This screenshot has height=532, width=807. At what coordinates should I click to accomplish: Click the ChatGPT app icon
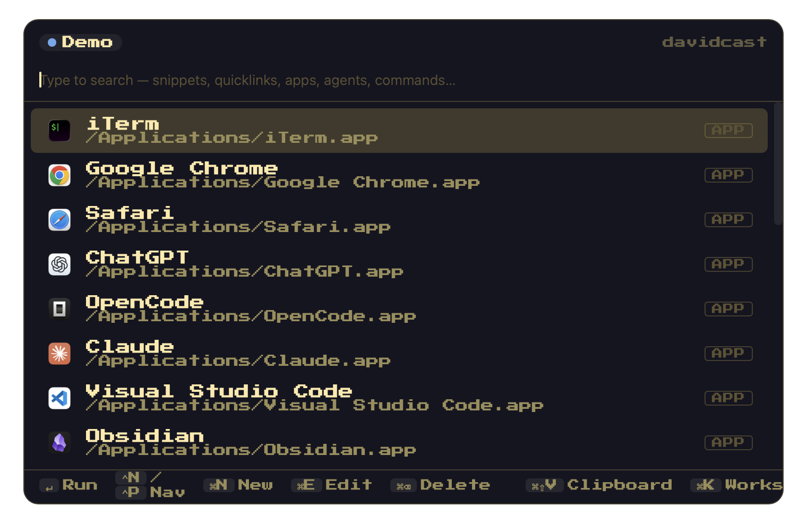59,264
